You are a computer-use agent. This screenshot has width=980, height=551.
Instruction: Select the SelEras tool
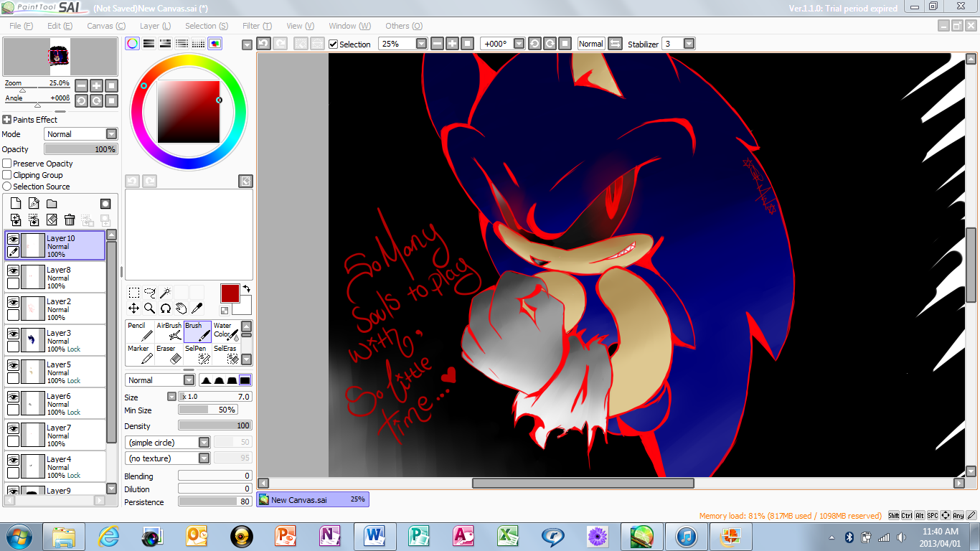pos(225,354)
